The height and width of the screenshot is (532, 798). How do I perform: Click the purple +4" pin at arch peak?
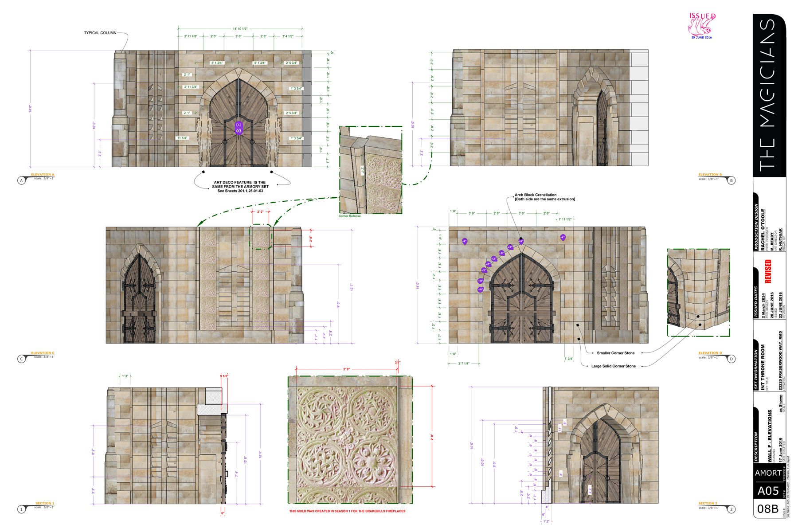(521, 242)
